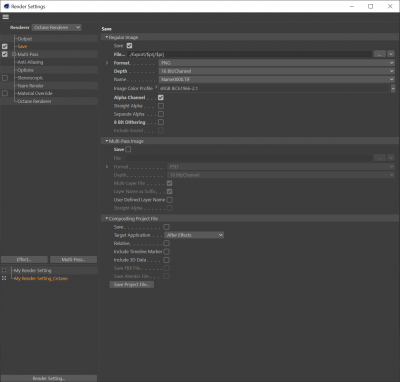400x382 pixels.
Task: Open the hamburger menu icon
Action: (6, 17)
